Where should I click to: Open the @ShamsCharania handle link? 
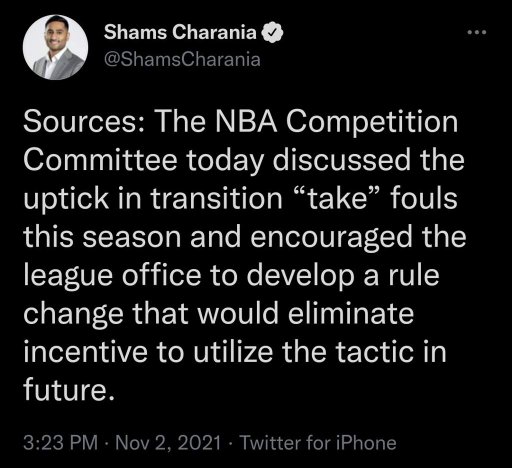click(182, 60)
